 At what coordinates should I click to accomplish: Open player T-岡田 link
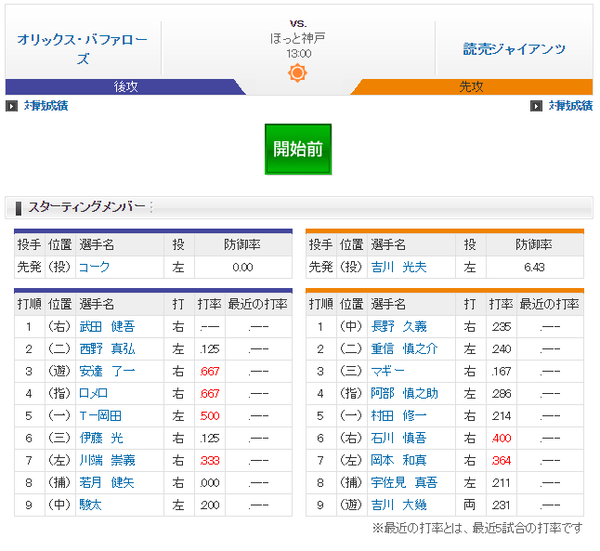(x=100, y=416)
